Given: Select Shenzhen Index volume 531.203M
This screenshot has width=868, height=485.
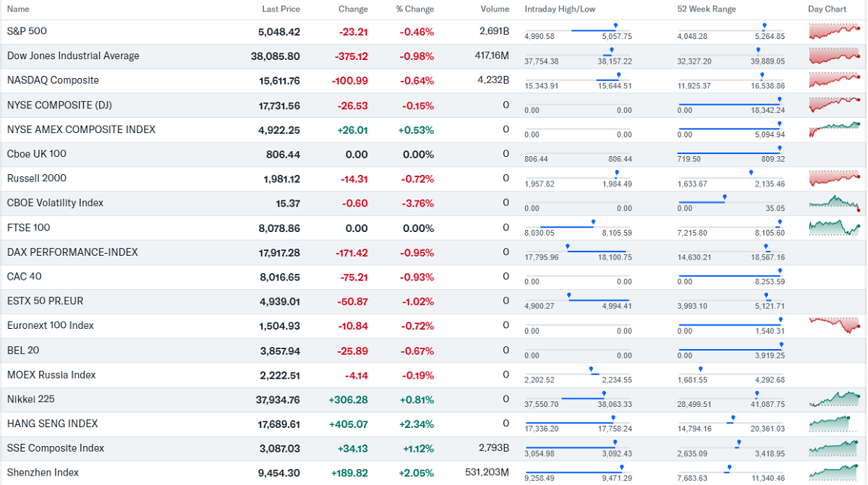Looking at the screenshot, I should [x=486, y=473].
